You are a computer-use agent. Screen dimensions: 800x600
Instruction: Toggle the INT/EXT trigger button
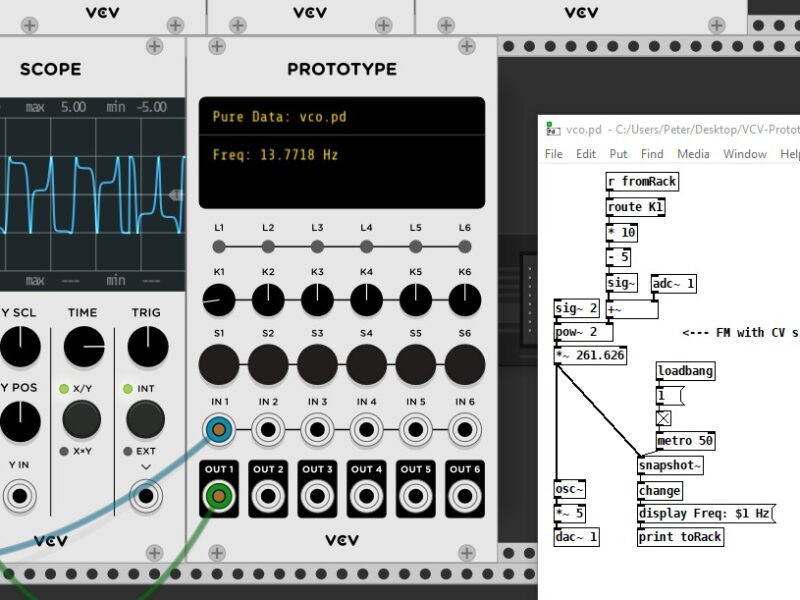pos(146,420)
